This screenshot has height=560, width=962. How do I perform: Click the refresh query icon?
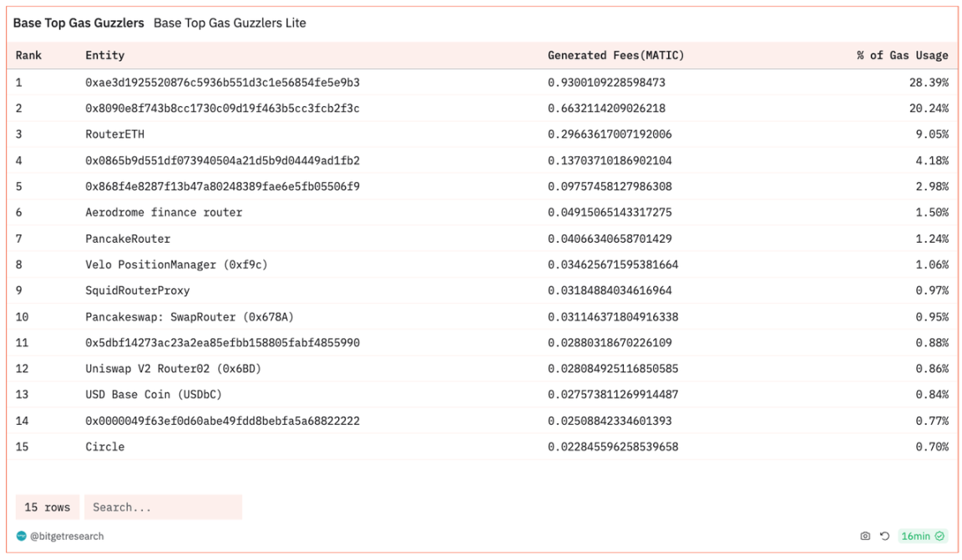[x=884, y=536]
